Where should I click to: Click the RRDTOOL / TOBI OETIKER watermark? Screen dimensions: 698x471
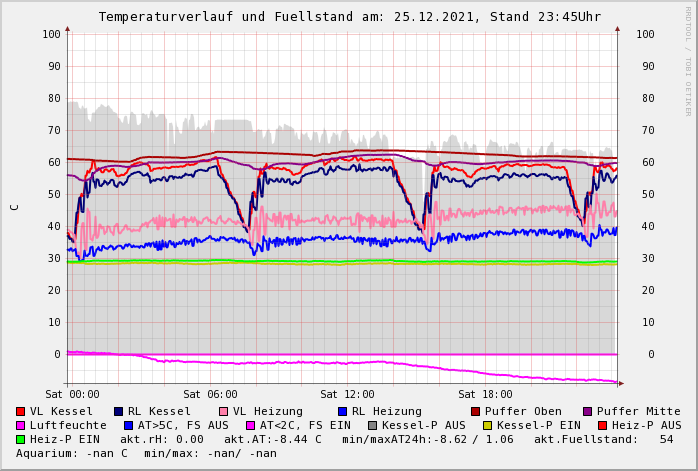tap(688, 60)
